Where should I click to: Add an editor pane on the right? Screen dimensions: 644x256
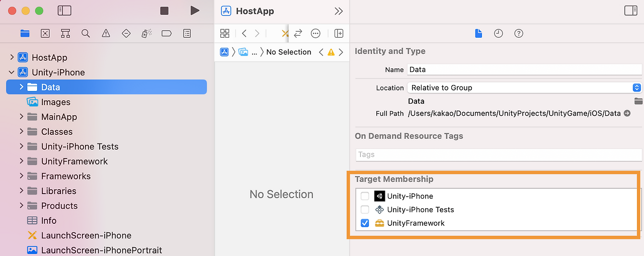[x=339, y=33]
